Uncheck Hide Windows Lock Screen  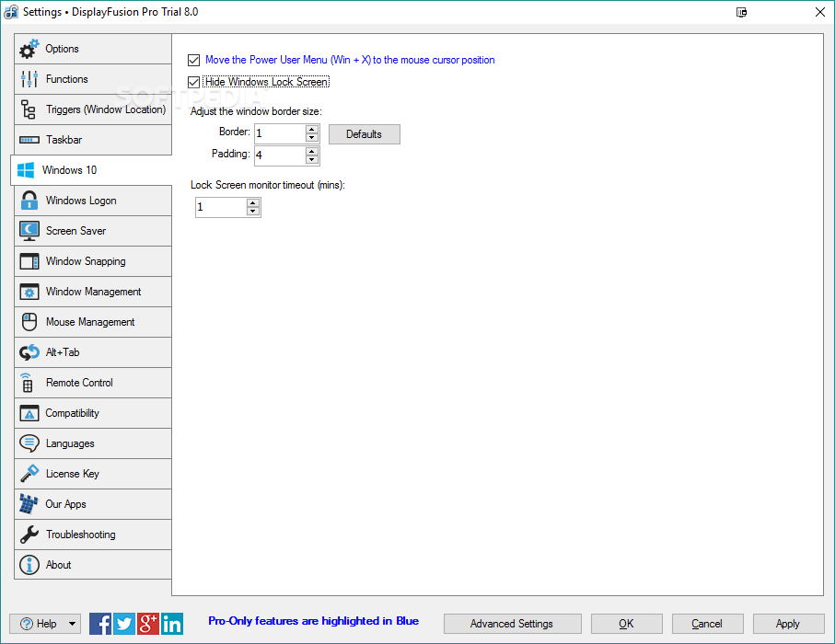coord(194,82)
